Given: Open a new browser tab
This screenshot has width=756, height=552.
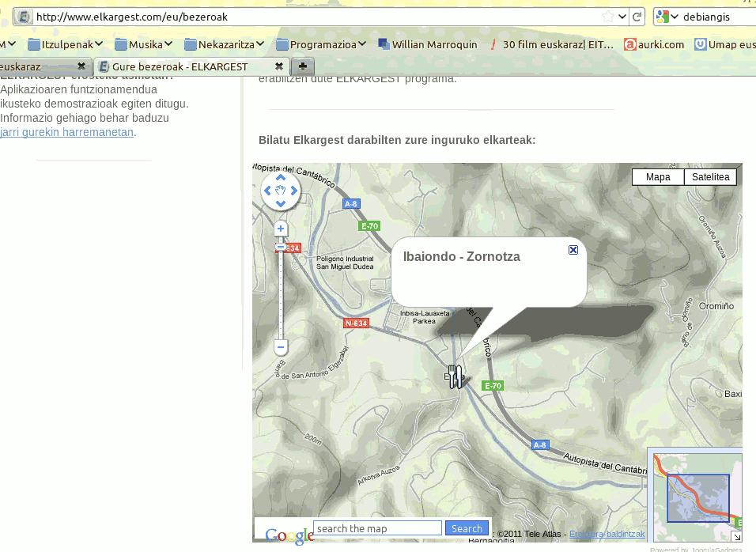Looking at the screenshot, I should click(302, 66).
